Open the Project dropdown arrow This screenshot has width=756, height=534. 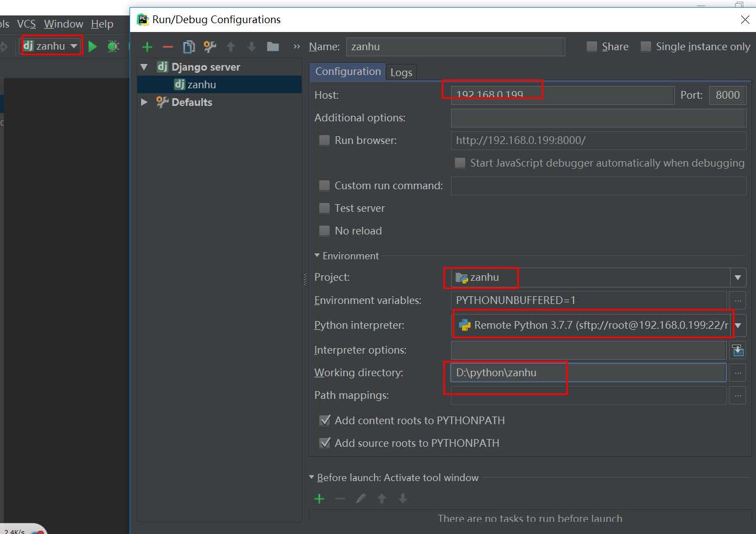tap(738, 277)
